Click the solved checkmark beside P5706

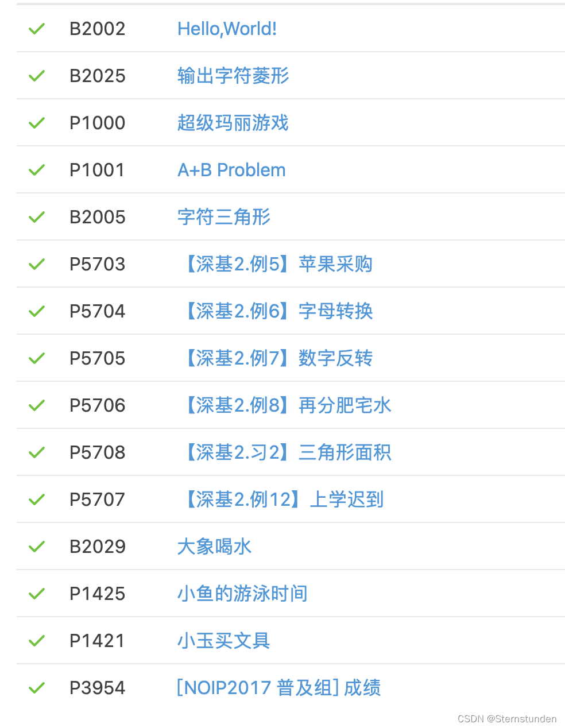pyautogui.click(x=37, y=405)
